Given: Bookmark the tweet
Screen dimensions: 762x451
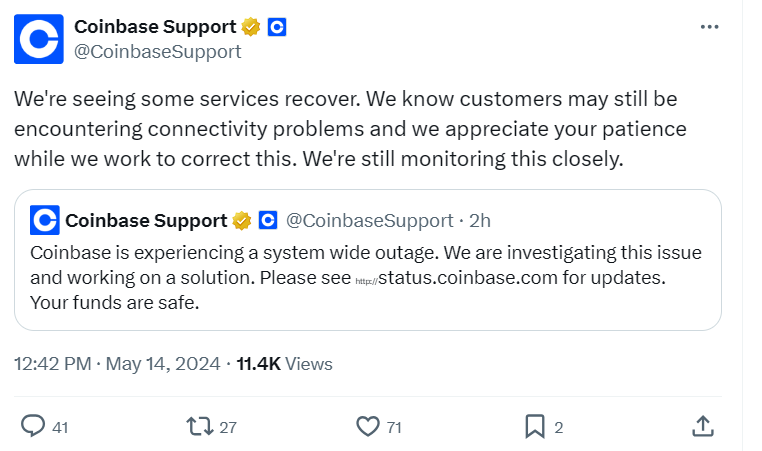Looking at the screenshot, I should [x=535, y=426].
